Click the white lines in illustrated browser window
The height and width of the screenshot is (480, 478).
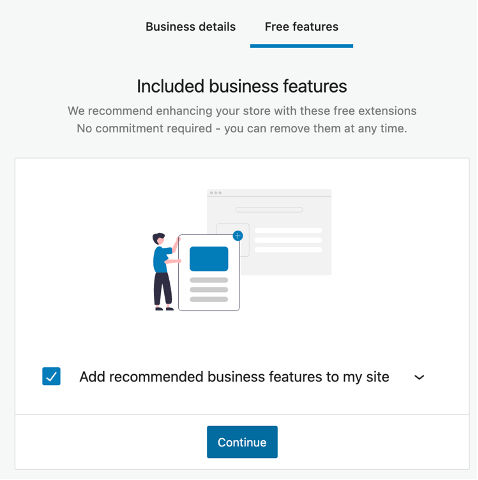[x=288, y=240]
